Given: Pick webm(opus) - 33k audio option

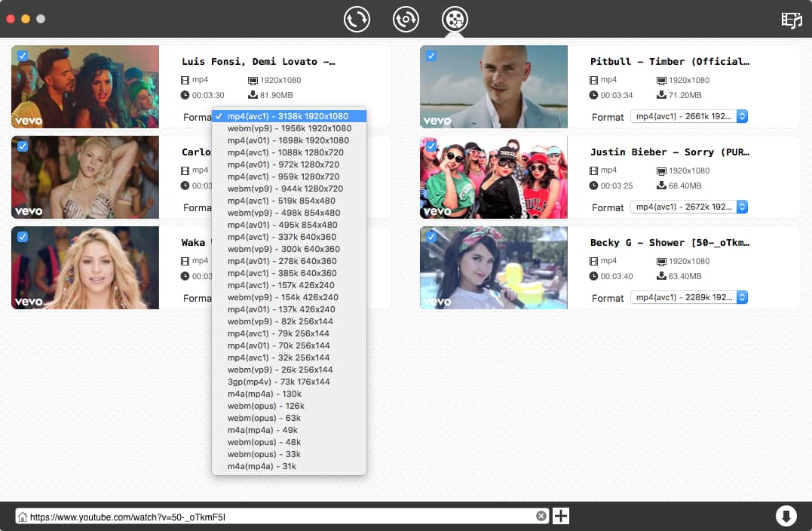Looking at the screenshot, I should (289, 454).
